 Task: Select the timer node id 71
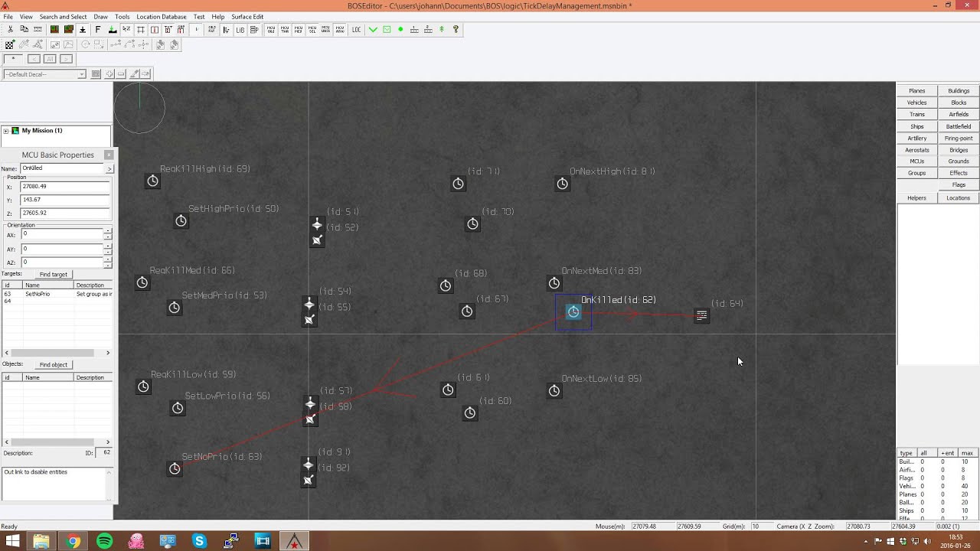458,184
